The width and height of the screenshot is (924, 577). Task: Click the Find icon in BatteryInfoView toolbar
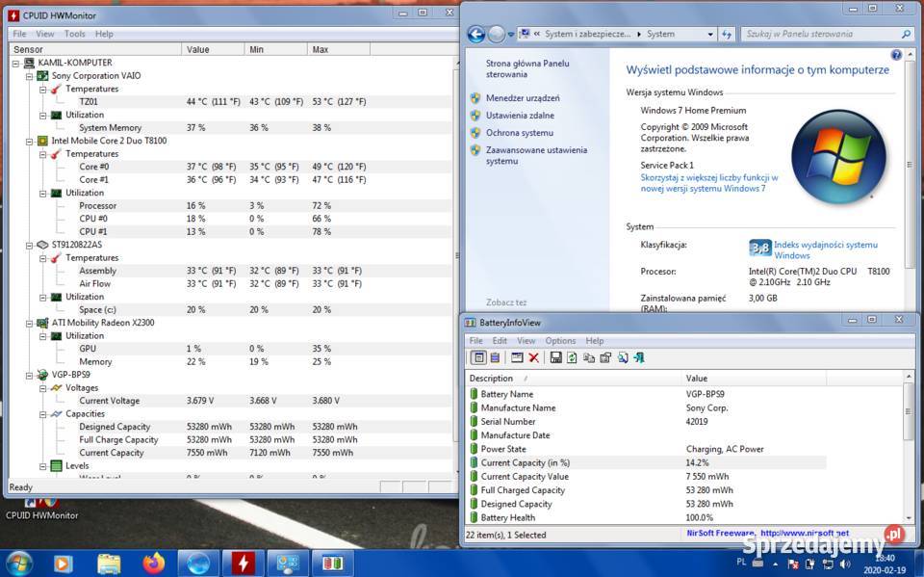coord(623,357)
